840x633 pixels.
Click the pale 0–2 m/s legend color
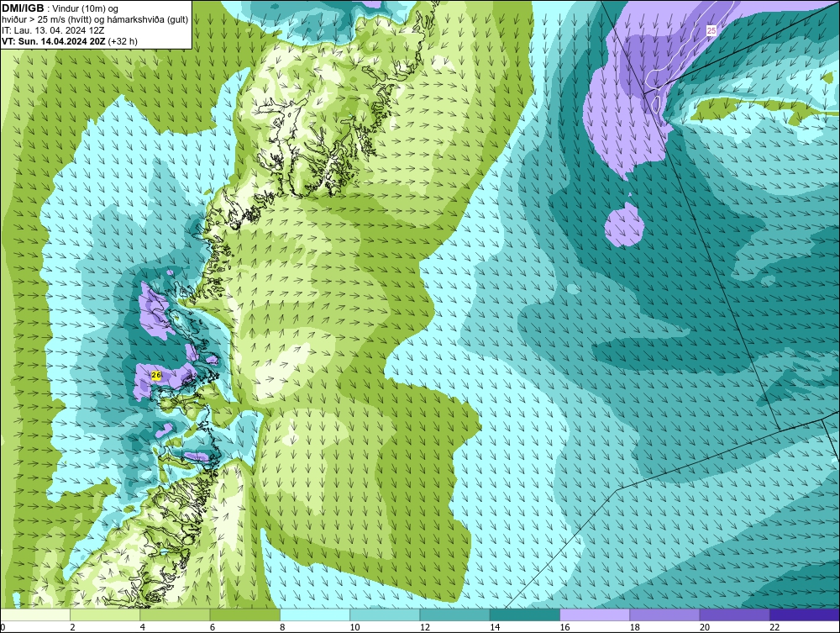tap(34, 615)
